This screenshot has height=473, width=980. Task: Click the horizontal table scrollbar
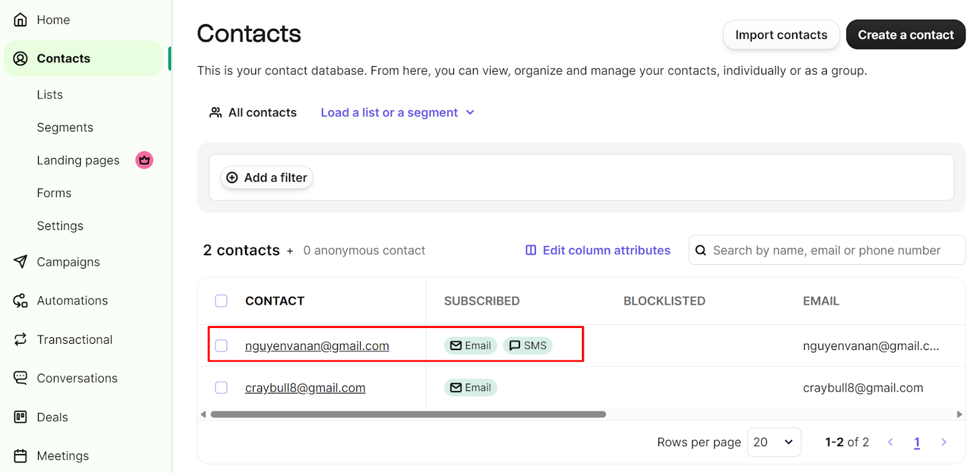[x=408, y=414]
